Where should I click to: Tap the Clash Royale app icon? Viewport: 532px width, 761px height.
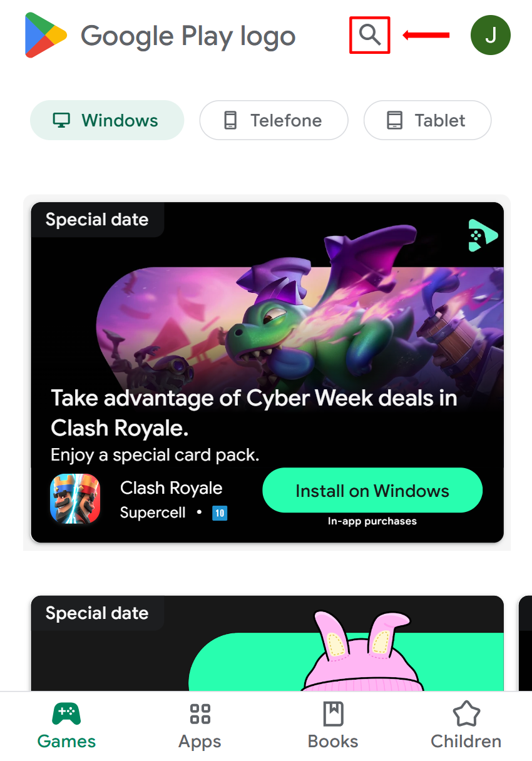pos(75,499)
